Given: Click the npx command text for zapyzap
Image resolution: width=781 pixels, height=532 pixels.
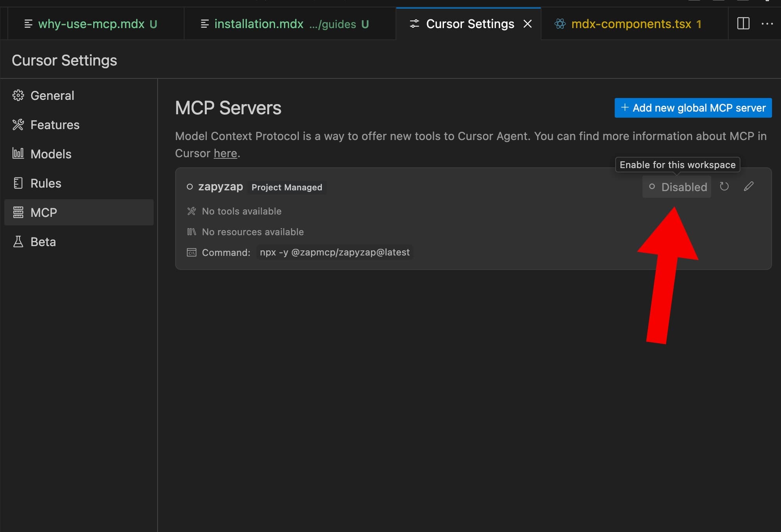Looking at the screenshot, I should tap(334, 252).
